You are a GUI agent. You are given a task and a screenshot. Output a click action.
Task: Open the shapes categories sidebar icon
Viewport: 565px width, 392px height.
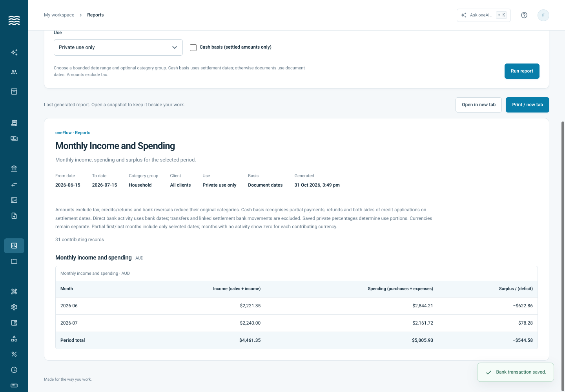(14, 338)
